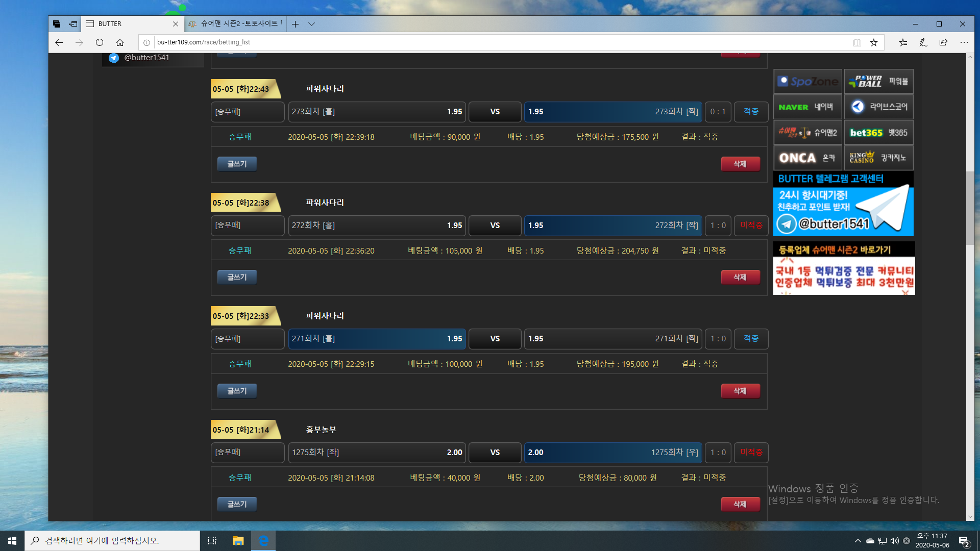
Task: Open the bet365 sidebar banner
Action: tap(878, 133)
